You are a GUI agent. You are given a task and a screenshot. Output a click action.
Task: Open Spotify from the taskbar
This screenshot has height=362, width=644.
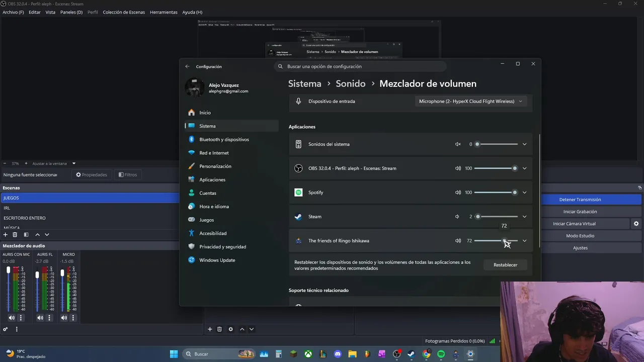441,354
